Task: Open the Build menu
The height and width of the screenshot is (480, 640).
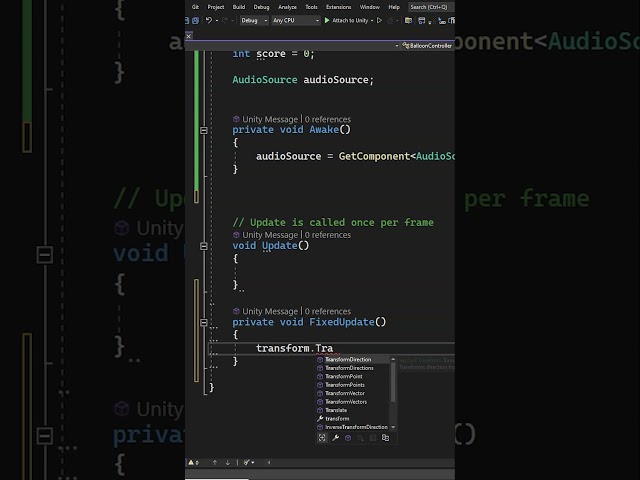Action: tap(239, 7)
